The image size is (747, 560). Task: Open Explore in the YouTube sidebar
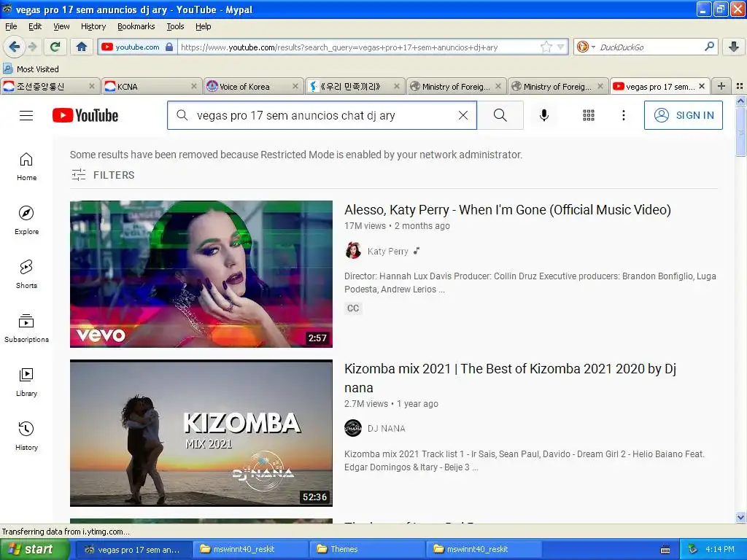(x=26, y=220)
